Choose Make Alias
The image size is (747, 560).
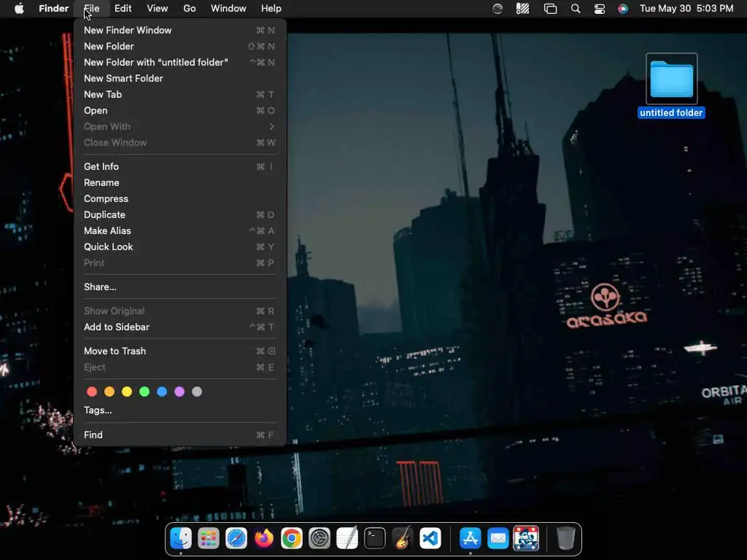(x=180, y=230)
